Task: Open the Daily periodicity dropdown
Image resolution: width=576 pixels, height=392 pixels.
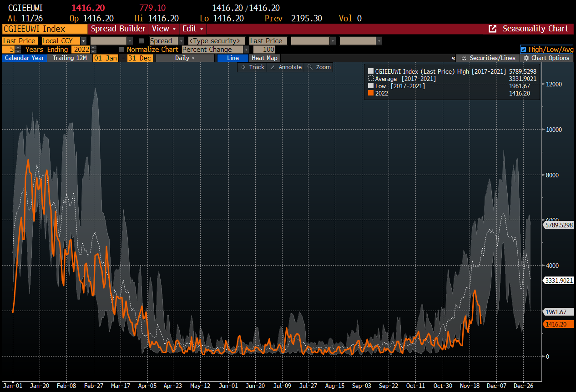Action: (185, 58)
